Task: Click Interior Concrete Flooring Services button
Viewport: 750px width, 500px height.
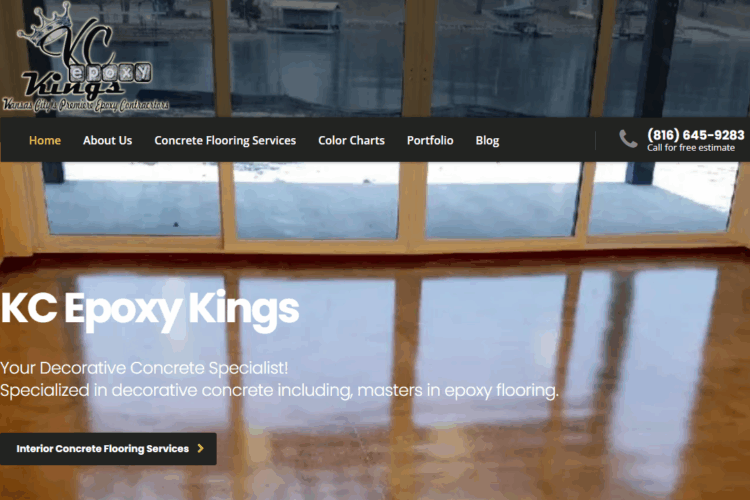Action: point(108,449)
